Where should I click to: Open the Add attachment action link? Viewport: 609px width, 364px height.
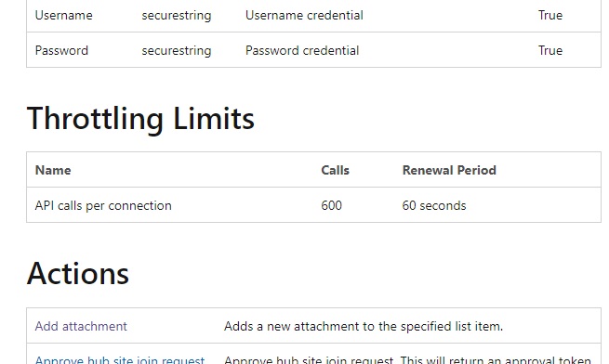click(x=81, y=326)
